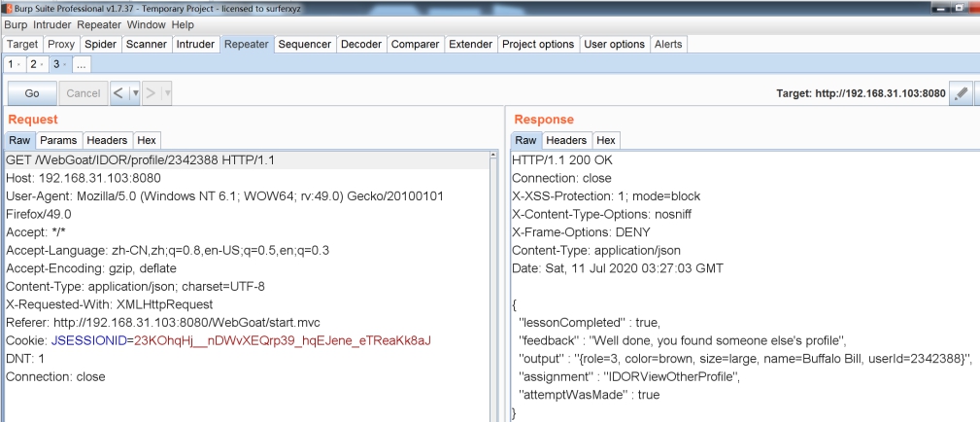Open the Repeater menu
The height and width of the screenshot is (422, 980).
tap(99, 25)
